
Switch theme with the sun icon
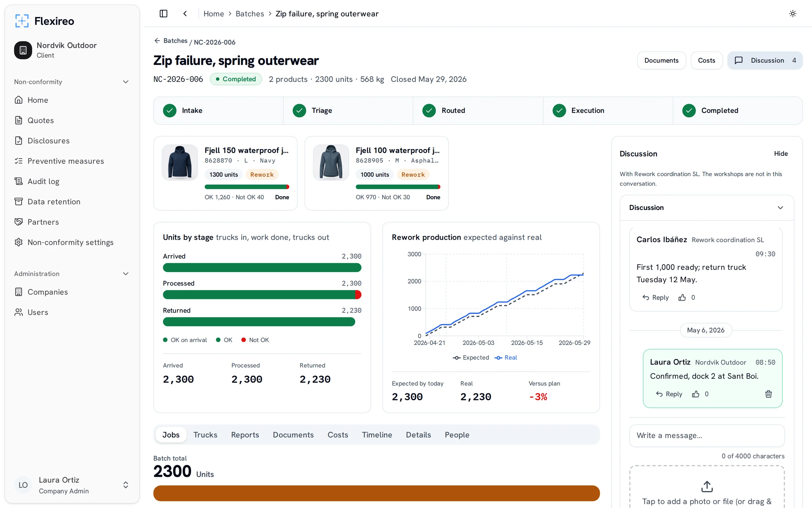793,14
